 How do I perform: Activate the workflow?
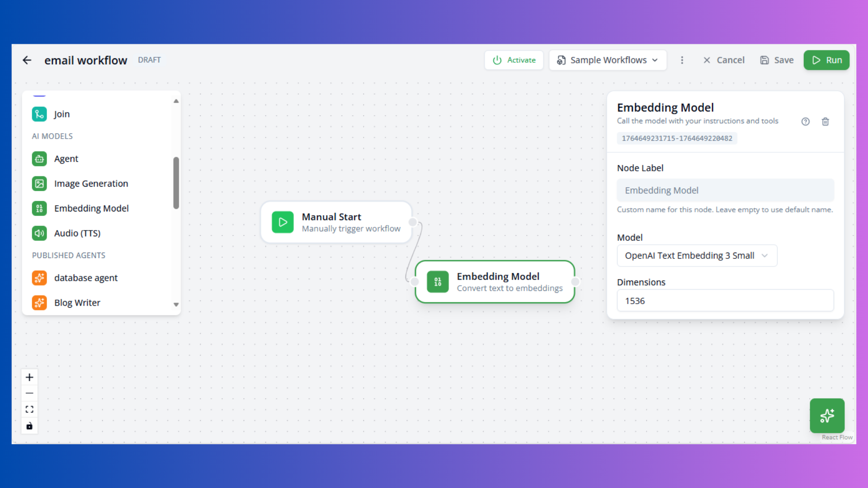tap(514, 60)
